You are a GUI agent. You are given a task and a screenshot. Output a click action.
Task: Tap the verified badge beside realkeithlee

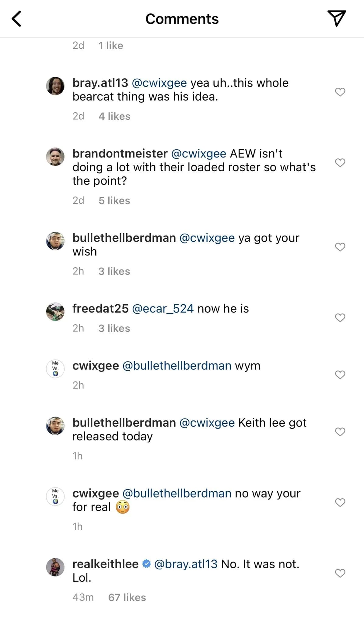pos(147,564)
